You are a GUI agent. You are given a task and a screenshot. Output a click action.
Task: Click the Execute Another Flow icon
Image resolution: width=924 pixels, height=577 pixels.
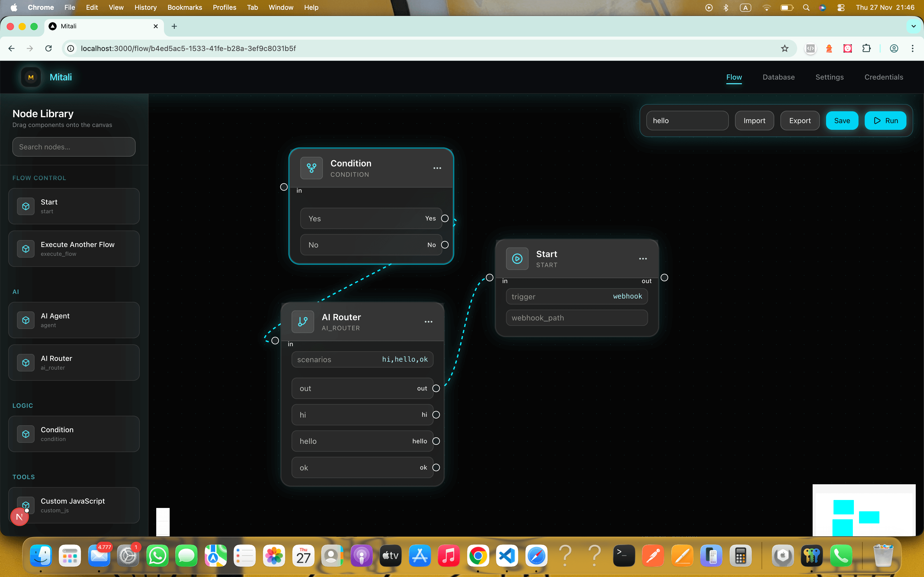pyautogui.click(x=25, y=248)
